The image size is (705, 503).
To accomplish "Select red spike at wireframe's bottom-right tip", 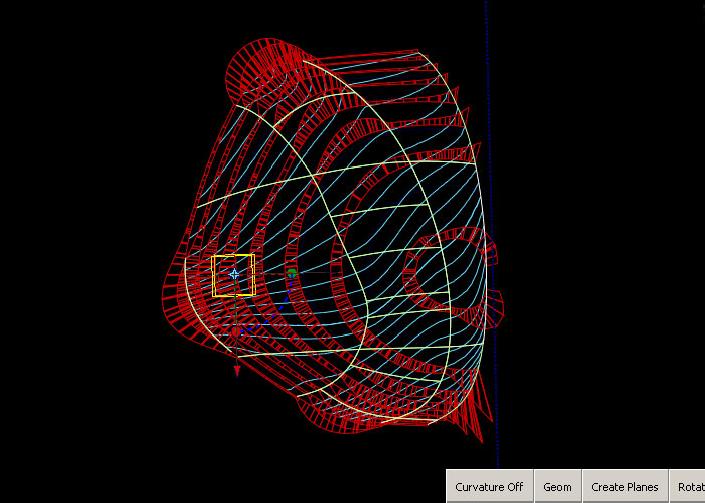I will [482, 436].
